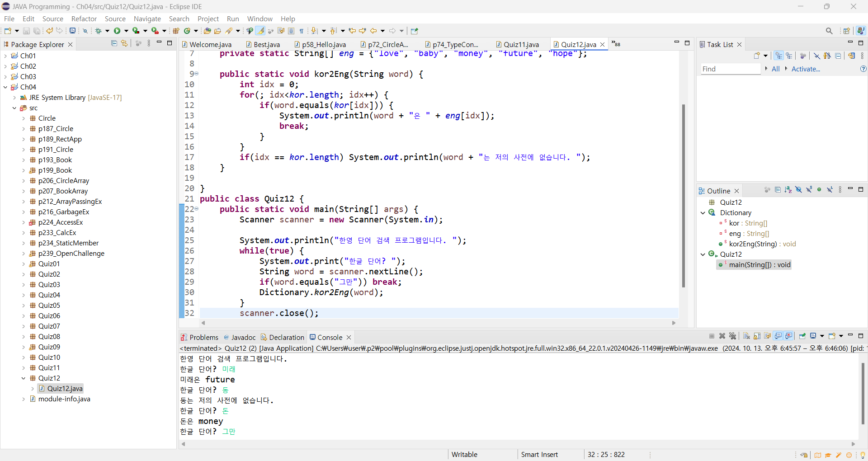Click the toolbar Search magnifier icon
Screen dimensions: 868x461
829,31
